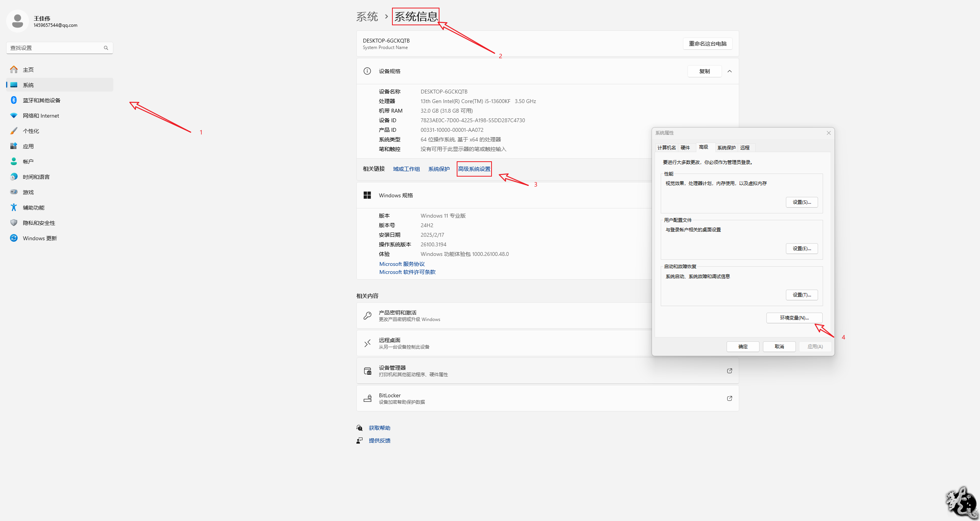Open Advanced system settings link
Viewport: 980px width, 521px height.
[x=474, y=169]
